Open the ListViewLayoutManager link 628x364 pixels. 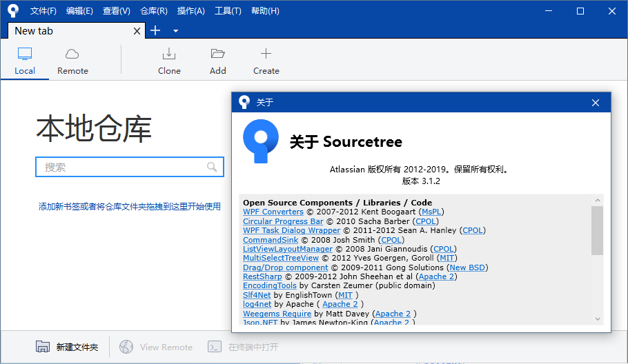click(288, 249)
